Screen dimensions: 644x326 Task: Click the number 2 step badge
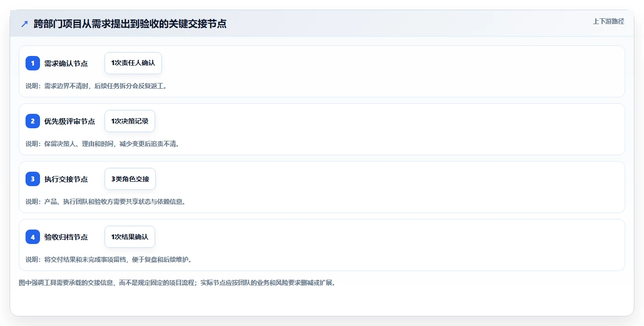point(33,121)
